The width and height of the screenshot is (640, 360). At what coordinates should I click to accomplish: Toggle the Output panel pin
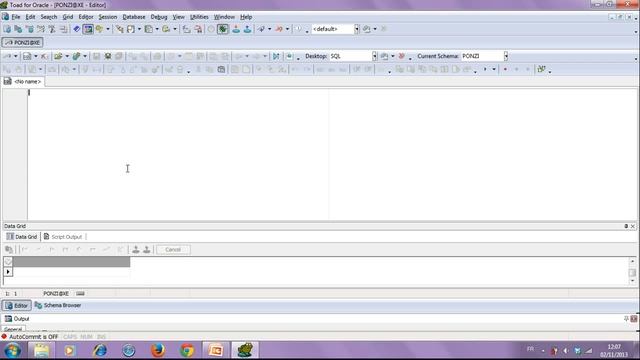point(626,319)
